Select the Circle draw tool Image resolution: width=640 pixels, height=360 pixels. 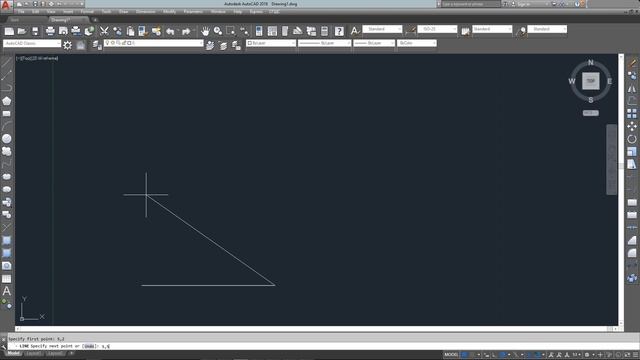(x=7, y=139)
